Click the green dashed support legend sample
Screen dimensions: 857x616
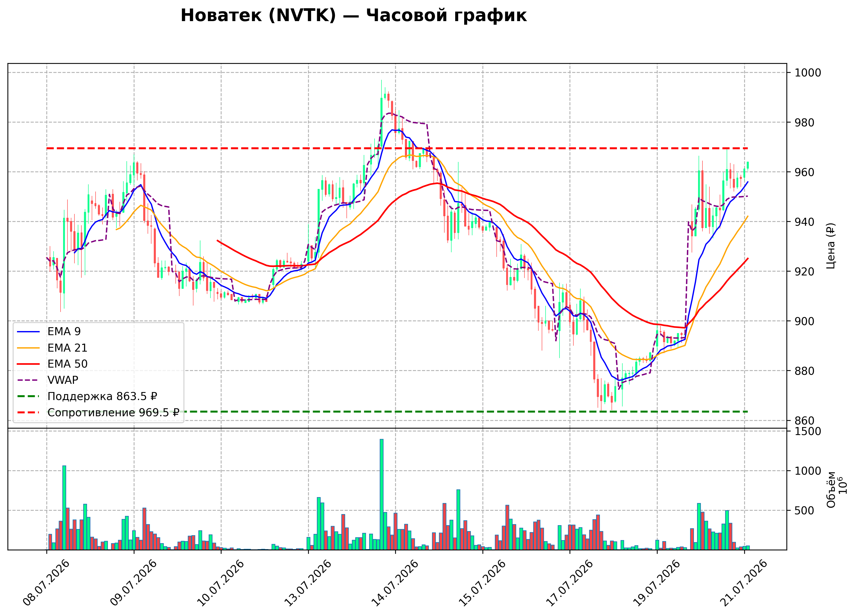[x=28, y=397]
